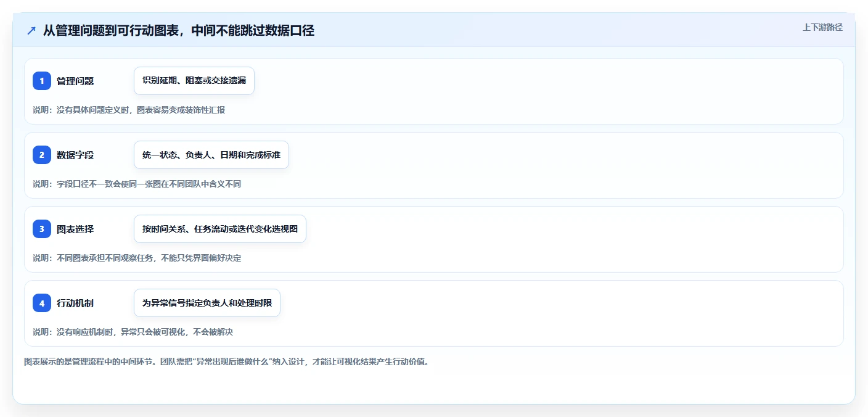Select the 上下游路径 label in the header
This screenshot has height=417, width=868.
click(x=822, y=27)
